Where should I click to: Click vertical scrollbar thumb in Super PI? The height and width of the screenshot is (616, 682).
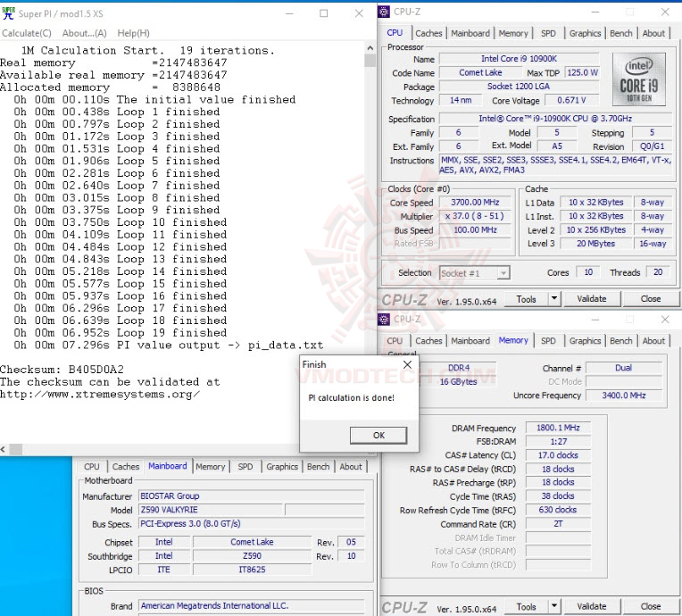coord(370,60)
